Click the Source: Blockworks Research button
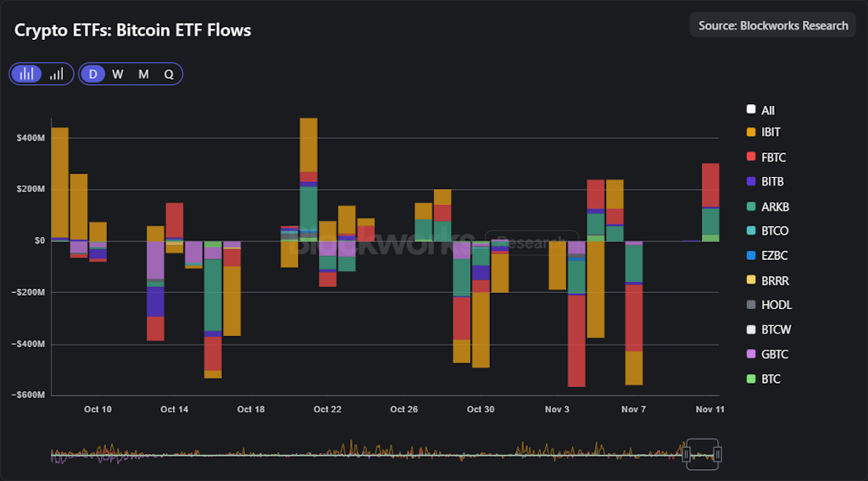The width and height of the screenshot is (868, 481). pyautogui.click(x=773, y=25)
